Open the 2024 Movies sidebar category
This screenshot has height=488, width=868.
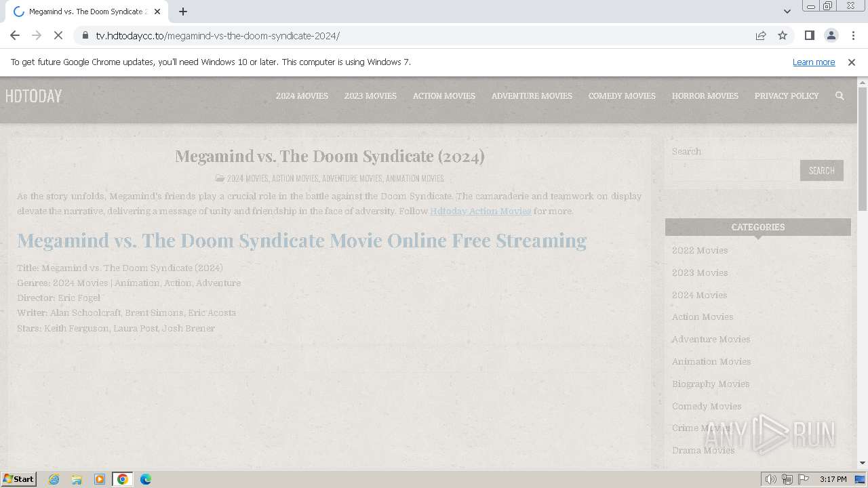[699, 295]
